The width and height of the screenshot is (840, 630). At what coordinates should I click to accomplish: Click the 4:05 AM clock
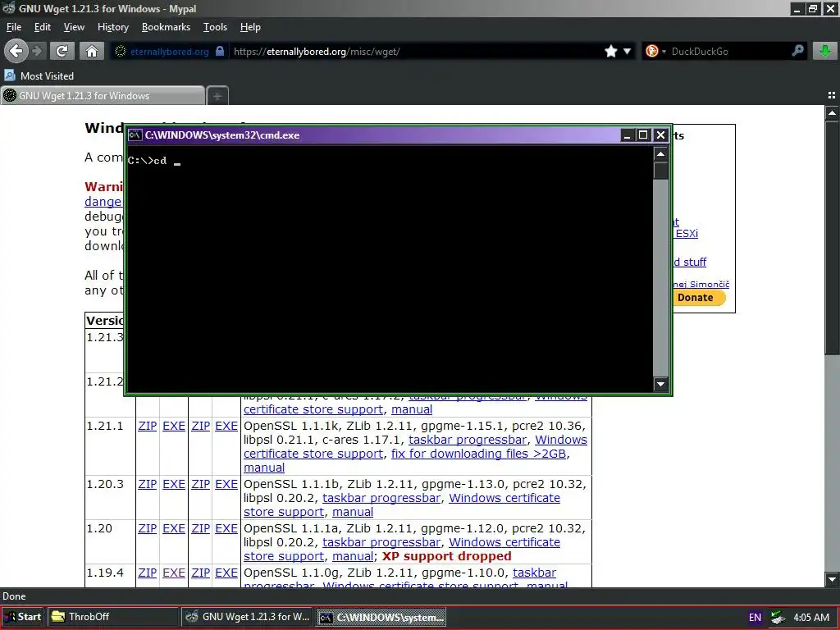(x=811, y=617)
